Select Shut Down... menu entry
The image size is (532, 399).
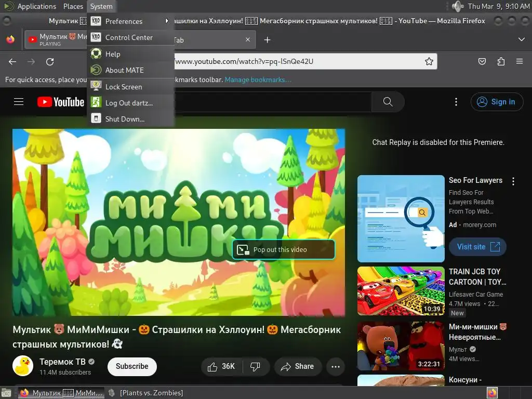point(130,119)
